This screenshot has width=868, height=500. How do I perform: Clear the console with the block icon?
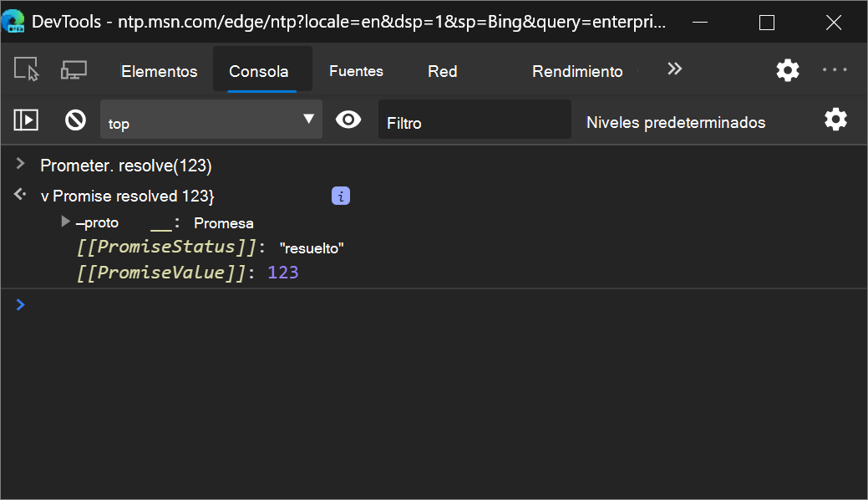(x=75, y=120)
